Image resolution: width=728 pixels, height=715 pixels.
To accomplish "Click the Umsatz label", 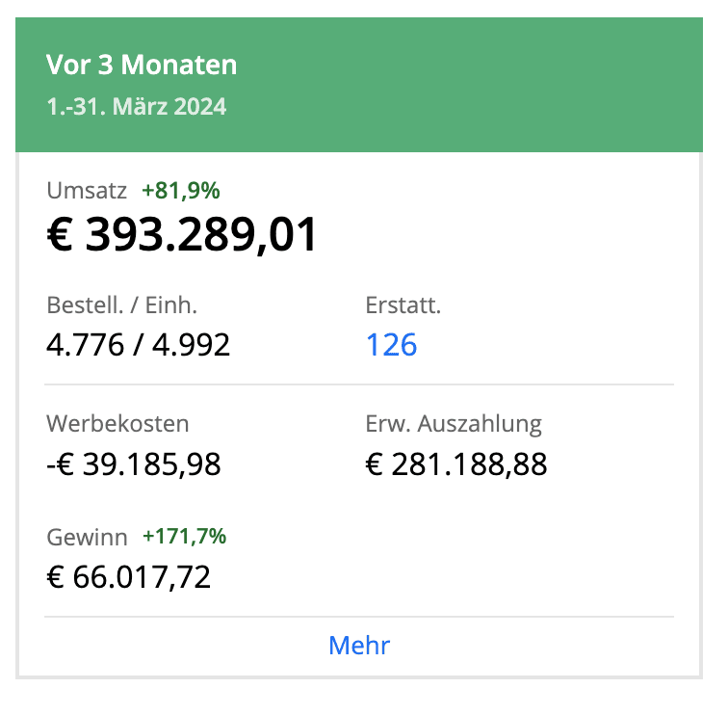I will pyautogui.click(x=87, y=191).
